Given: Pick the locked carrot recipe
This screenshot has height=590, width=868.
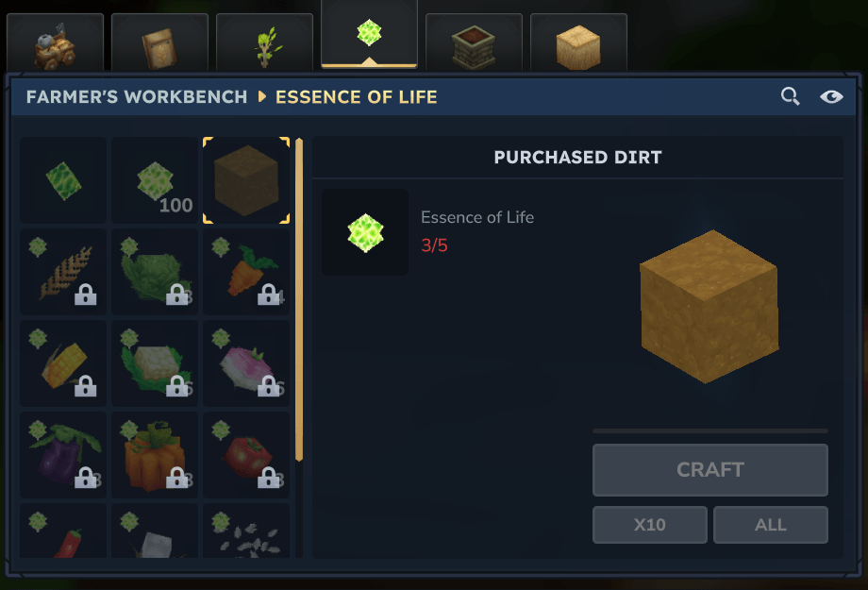Looking at the screenshot, I should tap(246, 272).
